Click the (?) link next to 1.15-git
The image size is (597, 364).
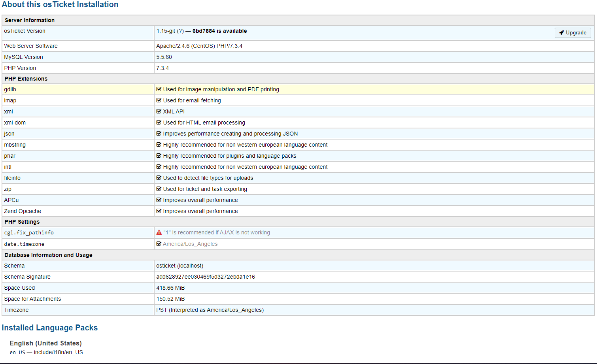point(180,31)
